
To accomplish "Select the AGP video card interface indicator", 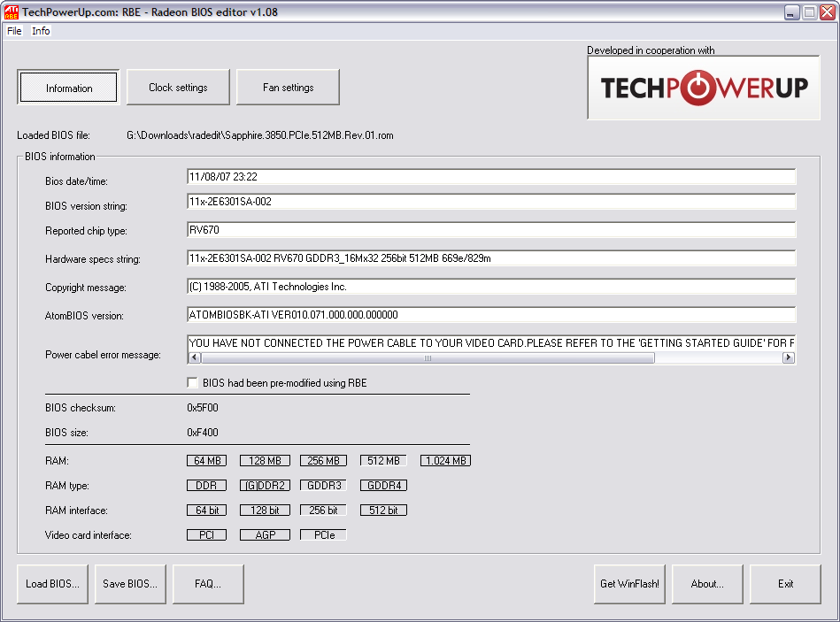I will pyautogui.click(x=265, y=534).
